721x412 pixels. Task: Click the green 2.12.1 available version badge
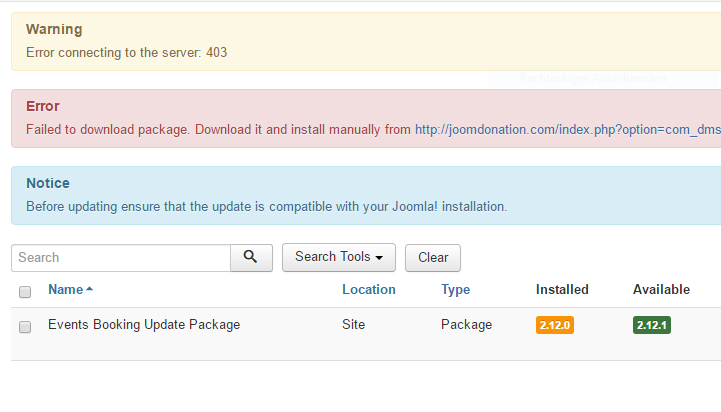pos(652,325)
